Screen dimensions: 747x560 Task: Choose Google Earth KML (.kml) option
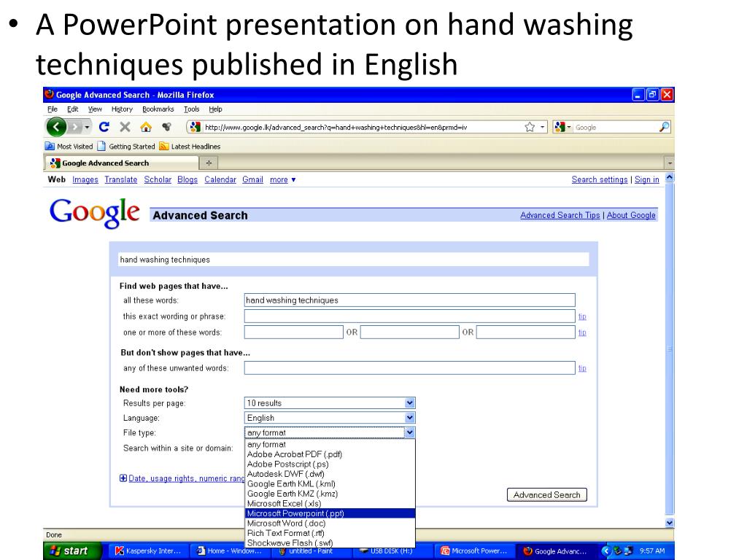330,484
